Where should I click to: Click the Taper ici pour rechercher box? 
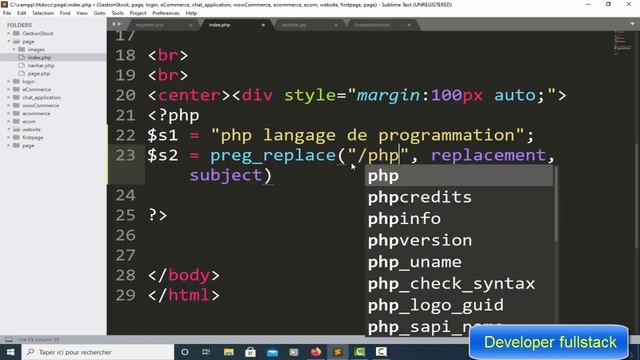click(x=97, y=352)
